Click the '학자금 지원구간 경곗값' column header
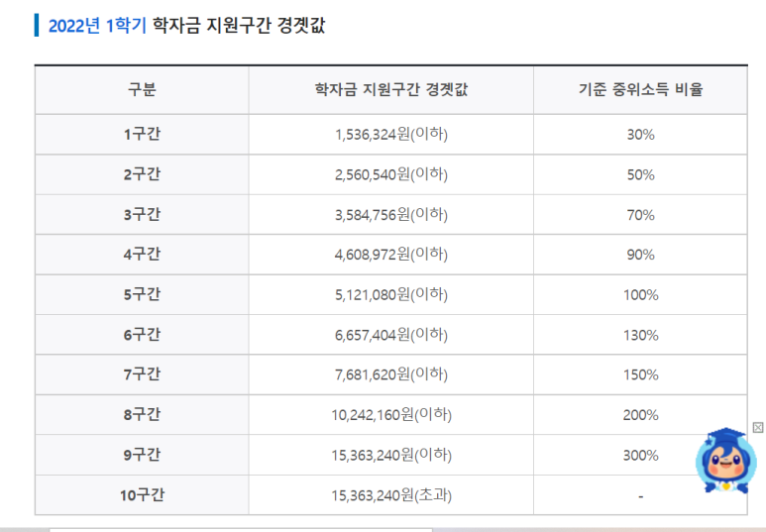This screenshot has width=766, height=532. (x=390, y=89)
